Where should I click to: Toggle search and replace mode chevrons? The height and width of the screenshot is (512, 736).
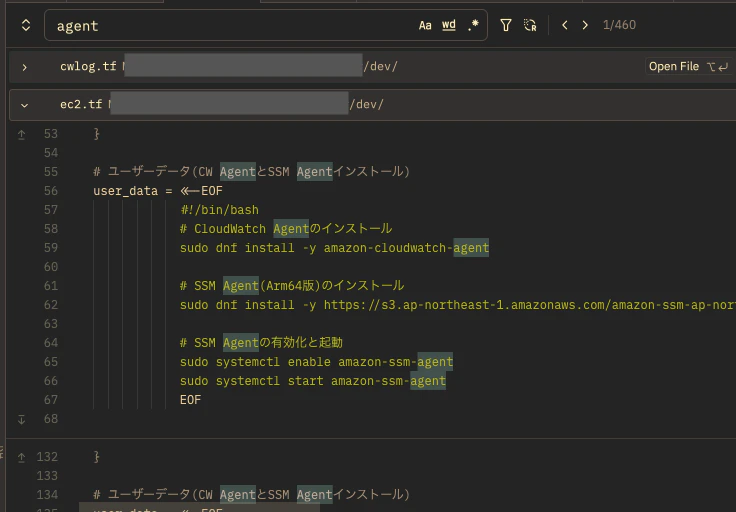[x=26, y=25]
